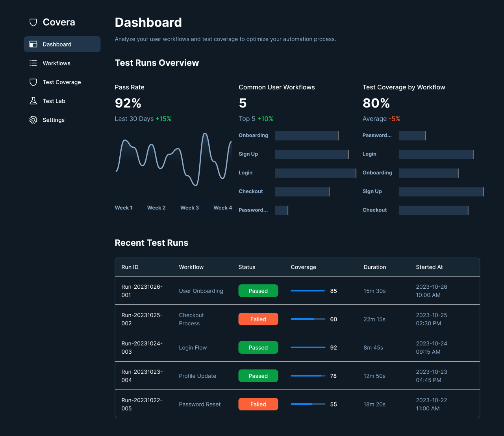
Task: Click the coverage progress bar showing 85
Action: pos(308,291)
